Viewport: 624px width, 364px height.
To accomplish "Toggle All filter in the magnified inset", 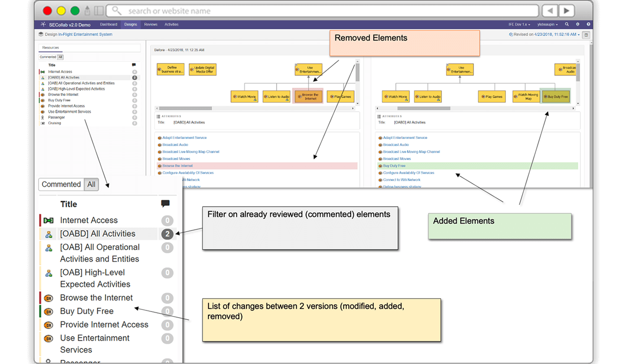I will [x=92, y=185].
